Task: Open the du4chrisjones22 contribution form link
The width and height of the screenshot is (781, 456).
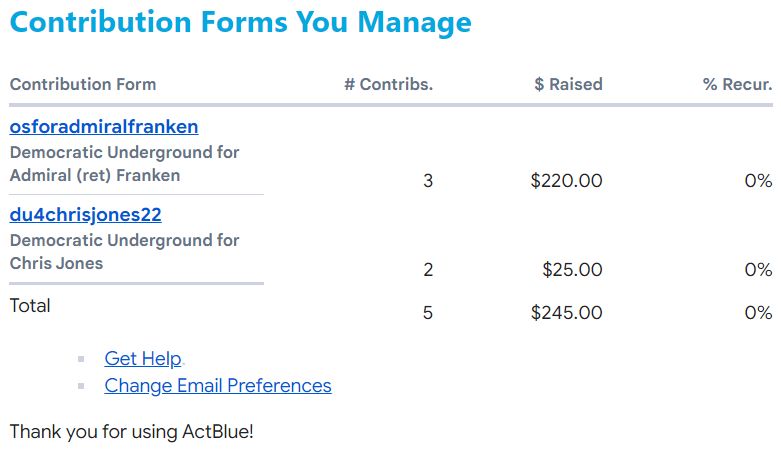Action: (85, 215)
